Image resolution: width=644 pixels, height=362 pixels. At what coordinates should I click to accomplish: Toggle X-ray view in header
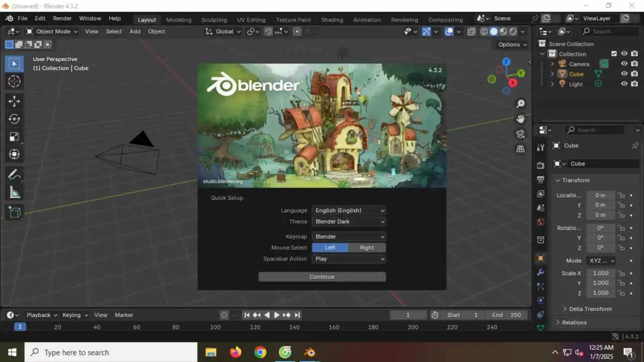coord(471,31)
